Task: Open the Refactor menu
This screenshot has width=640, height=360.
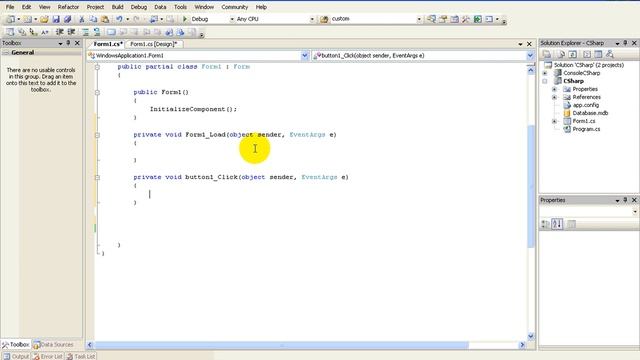Action: [x=68, y=7]
